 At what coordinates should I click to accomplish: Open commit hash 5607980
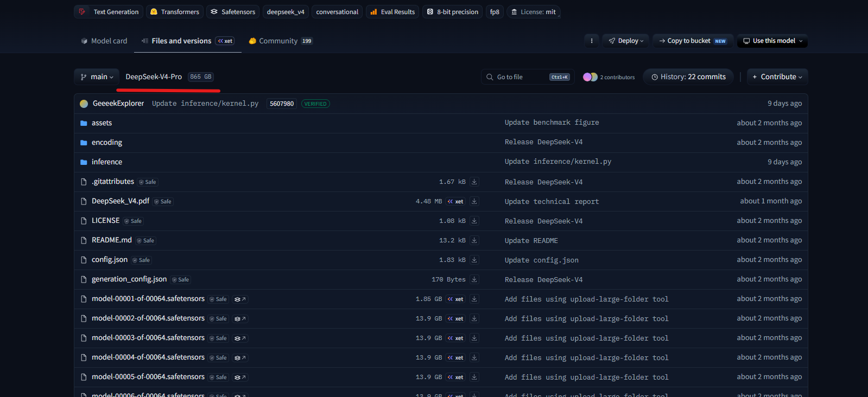(282, 104)
